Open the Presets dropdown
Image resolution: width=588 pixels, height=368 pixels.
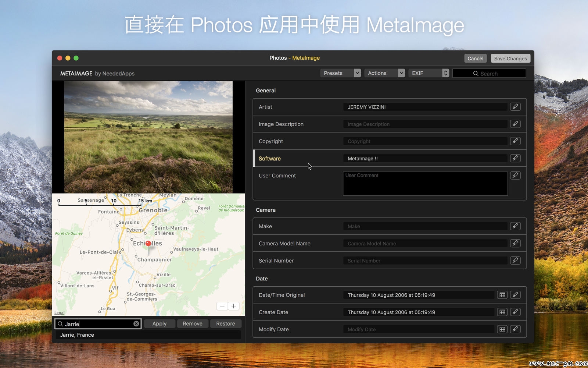[x=340, y=73]
